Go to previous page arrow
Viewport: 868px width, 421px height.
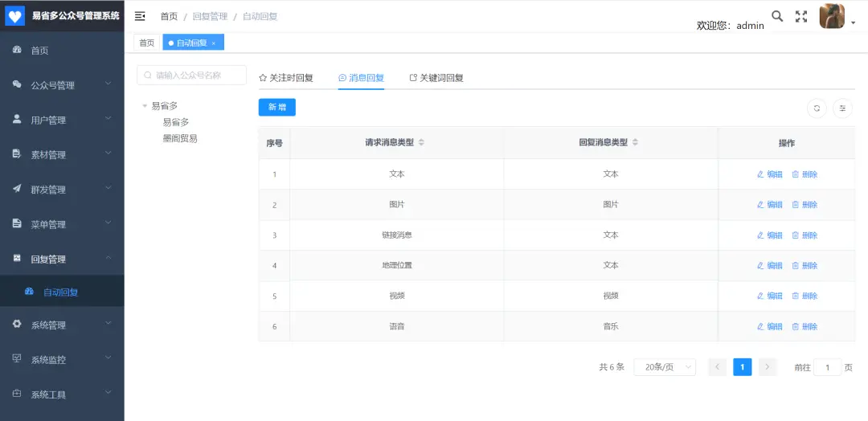(718, 367)
